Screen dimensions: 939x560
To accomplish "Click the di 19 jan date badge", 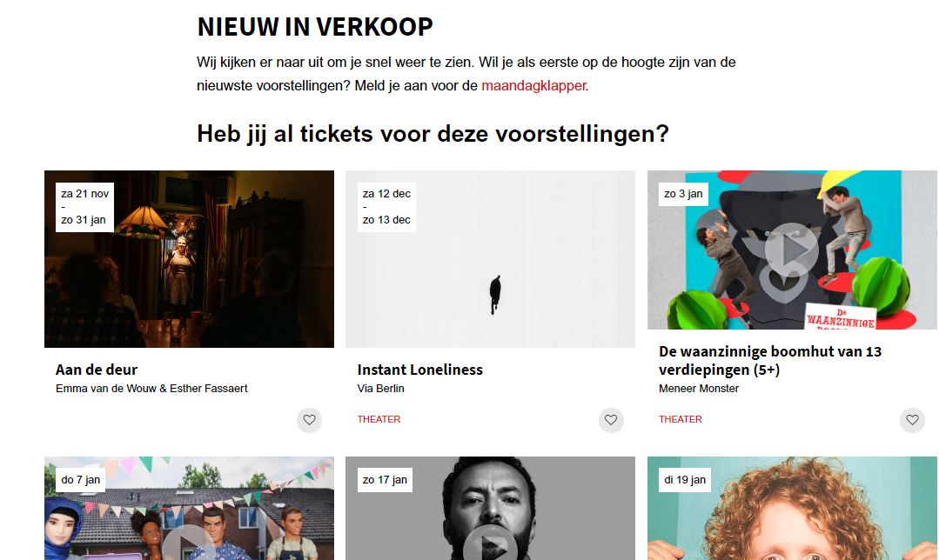I will coord(685,480).
